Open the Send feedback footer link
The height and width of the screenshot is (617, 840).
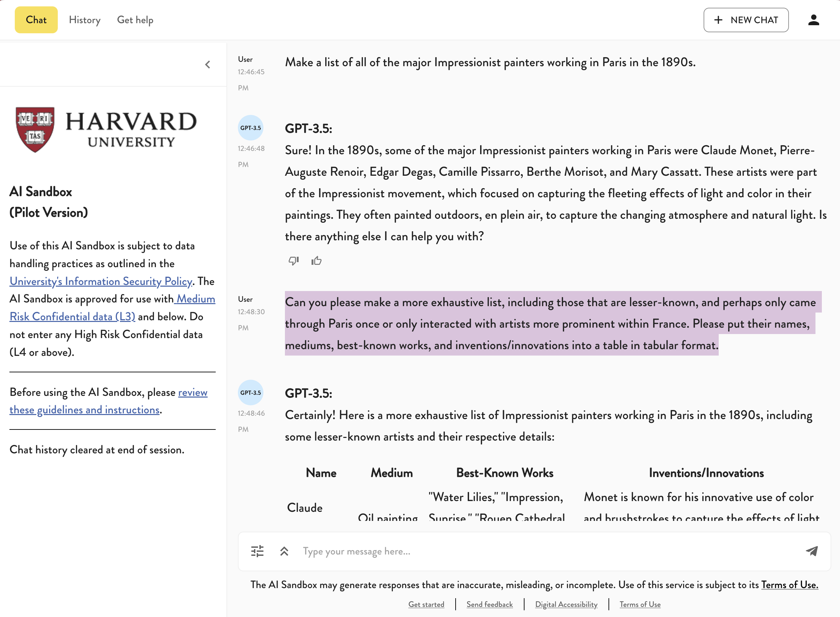[490, 604]
